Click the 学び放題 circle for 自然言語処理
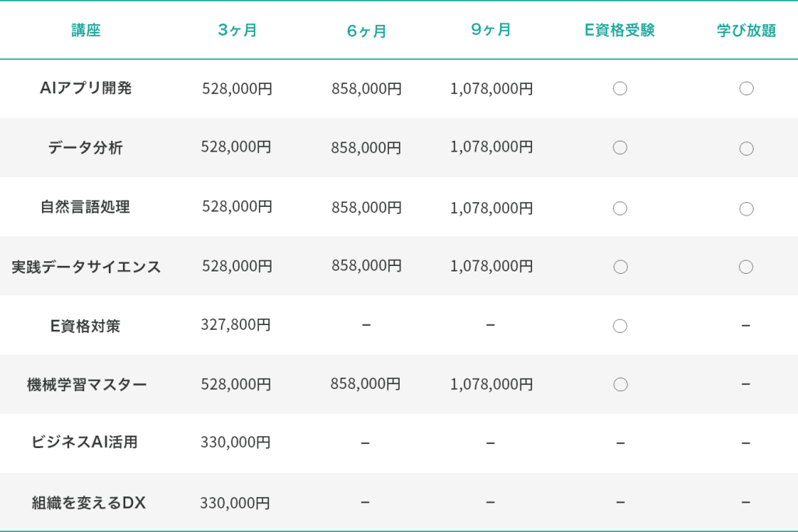798x532 pixels. [746, 208]
